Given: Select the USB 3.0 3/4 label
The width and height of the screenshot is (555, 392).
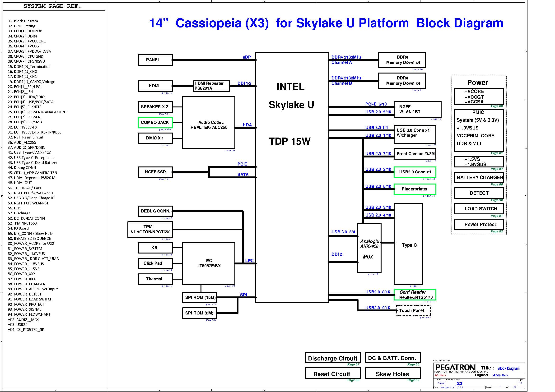Looking at the screenshot, I should coord(343,232).
